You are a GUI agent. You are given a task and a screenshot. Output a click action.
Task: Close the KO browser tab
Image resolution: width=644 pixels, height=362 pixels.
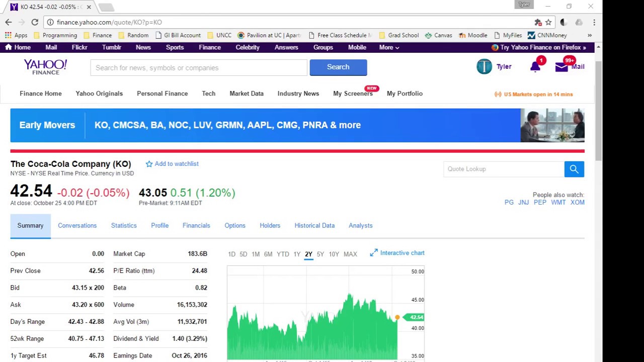click(89, 7)
